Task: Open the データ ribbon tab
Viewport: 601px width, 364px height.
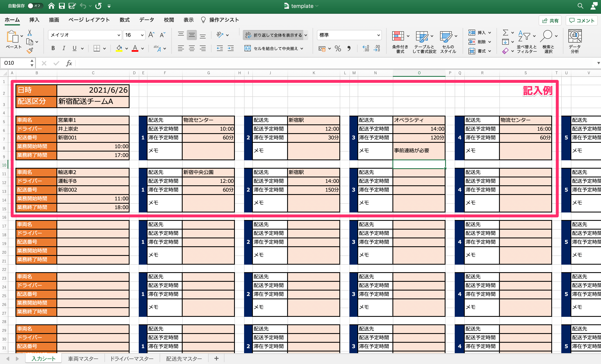Action: click(x=146, y=20)
